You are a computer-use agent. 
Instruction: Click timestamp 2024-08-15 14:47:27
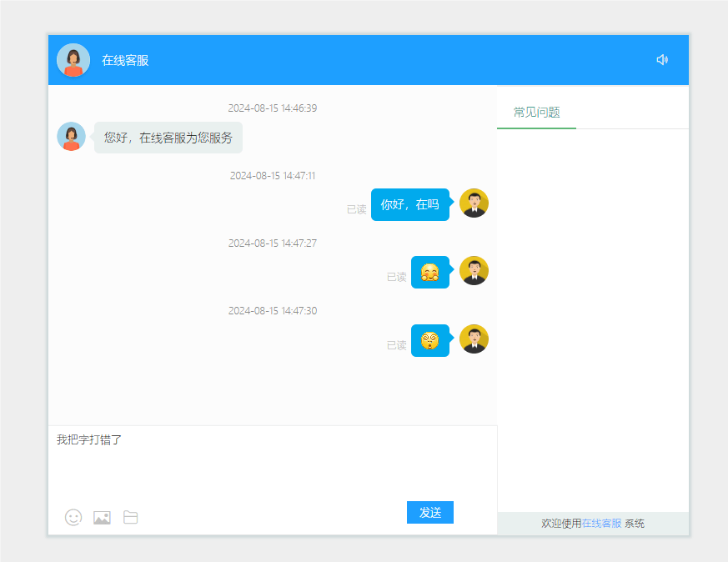tap(273, 243)
